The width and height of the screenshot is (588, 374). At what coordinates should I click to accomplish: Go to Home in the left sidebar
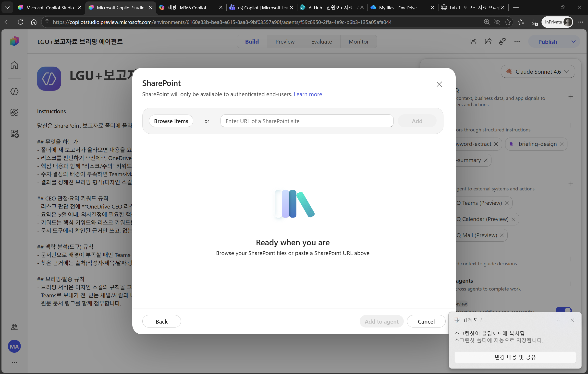[x=14, y=65]
